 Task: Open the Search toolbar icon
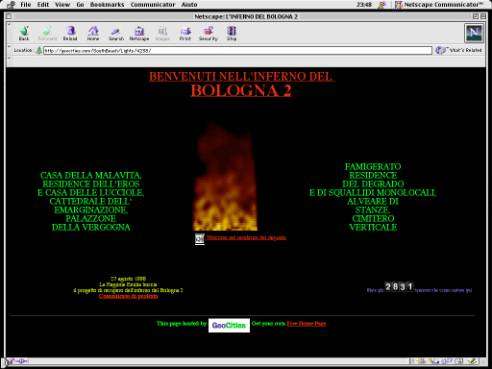(x=116, y=33)
